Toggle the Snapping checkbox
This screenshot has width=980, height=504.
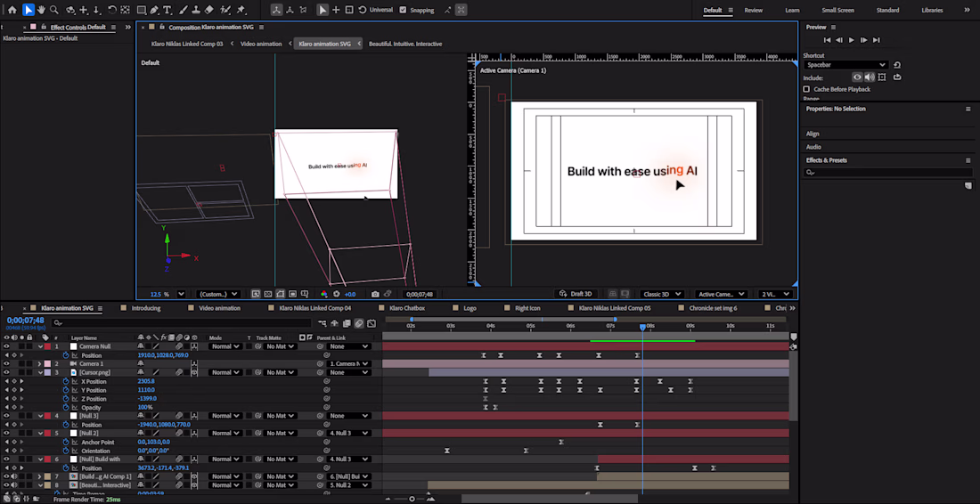[x=403, y=10]
